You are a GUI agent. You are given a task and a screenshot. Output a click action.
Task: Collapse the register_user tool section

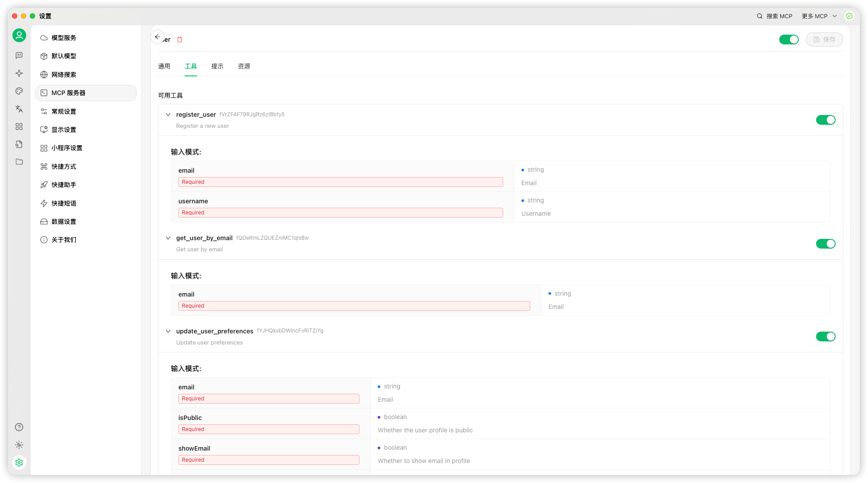pos(168,115)
